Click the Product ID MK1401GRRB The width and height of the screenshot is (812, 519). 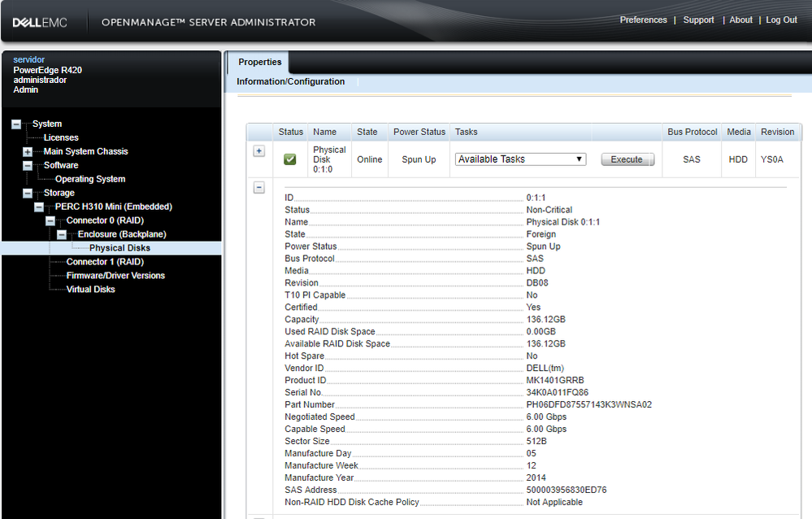coord(554,380)
